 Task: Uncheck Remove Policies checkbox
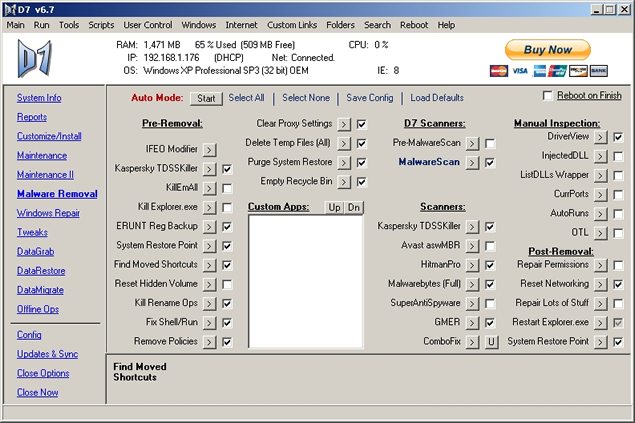pos(227,342)
